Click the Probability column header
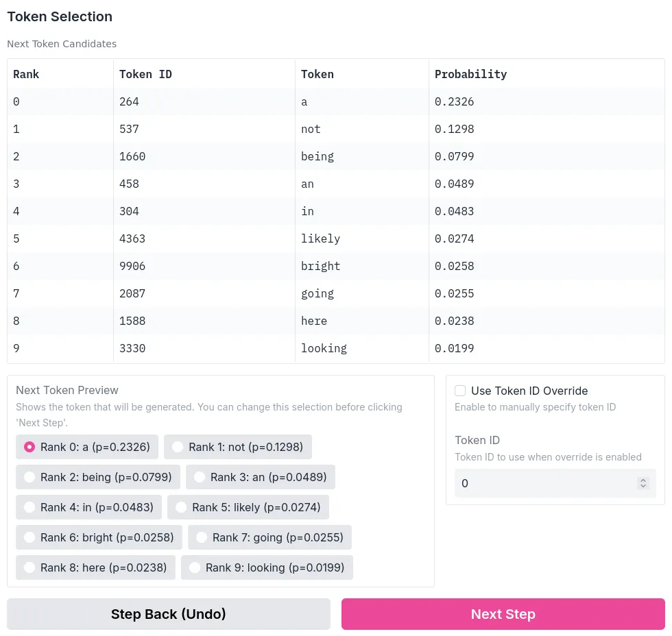The height and width of the screenshot is (636, 672). point(470,74)
